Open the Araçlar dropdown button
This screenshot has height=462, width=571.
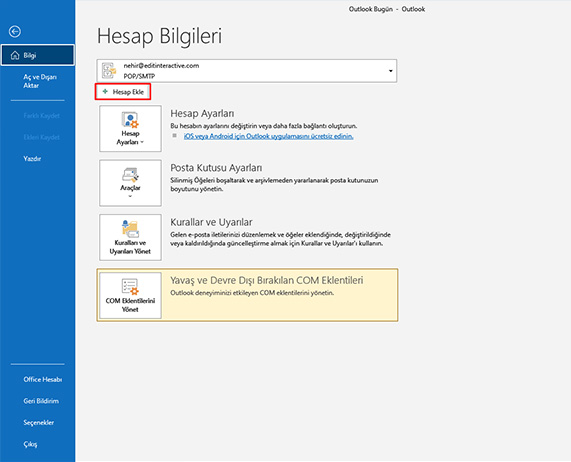coord(130,183)
